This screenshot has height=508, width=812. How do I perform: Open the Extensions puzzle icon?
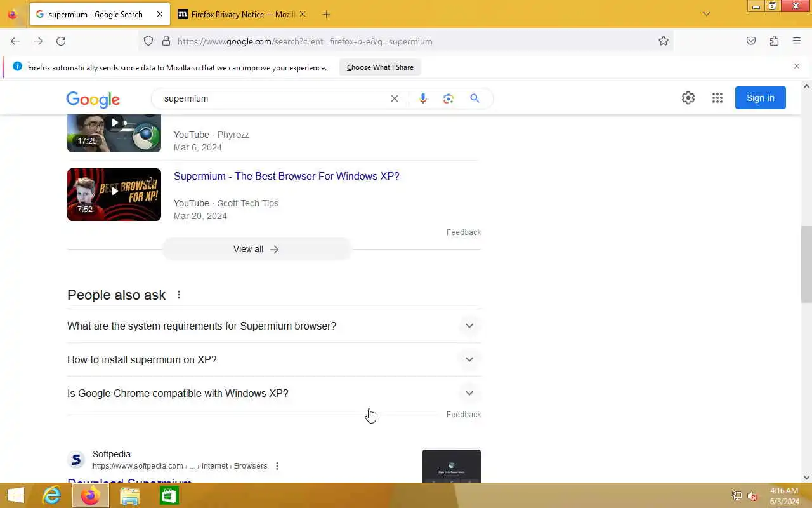click(774, 41)
